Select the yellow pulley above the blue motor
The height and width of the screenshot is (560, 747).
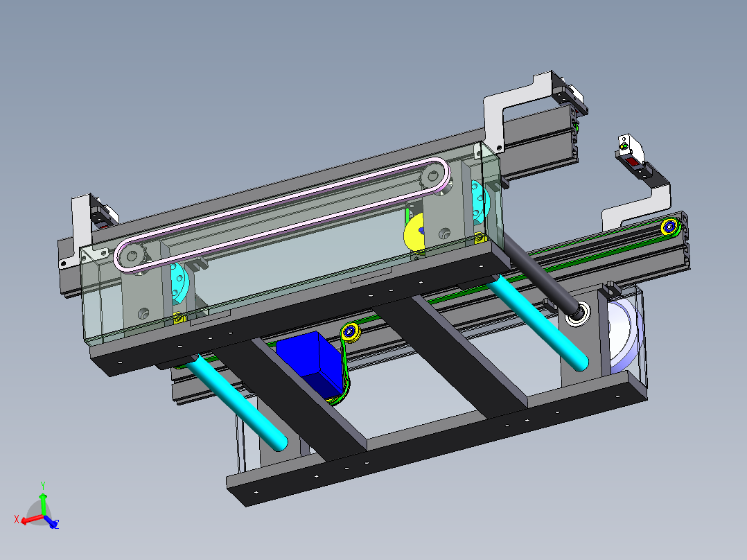350,332
